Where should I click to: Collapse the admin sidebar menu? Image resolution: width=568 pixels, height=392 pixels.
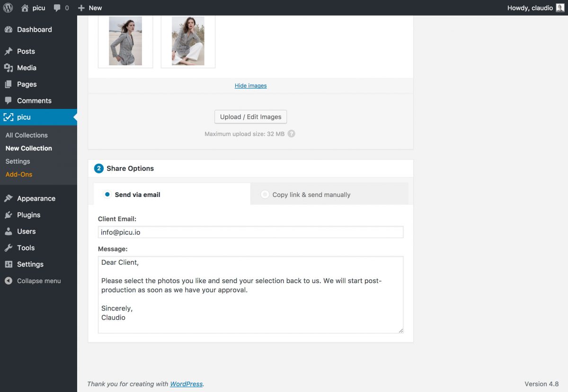[x=38, y=281]
